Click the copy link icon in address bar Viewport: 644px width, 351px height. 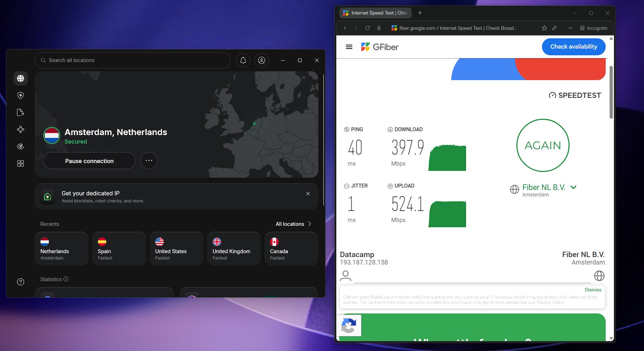(x=554, y=28)
